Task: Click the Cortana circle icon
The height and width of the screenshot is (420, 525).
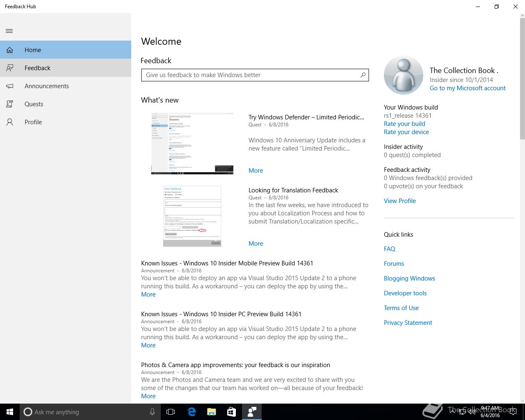Action: click(x=27, y=412)
